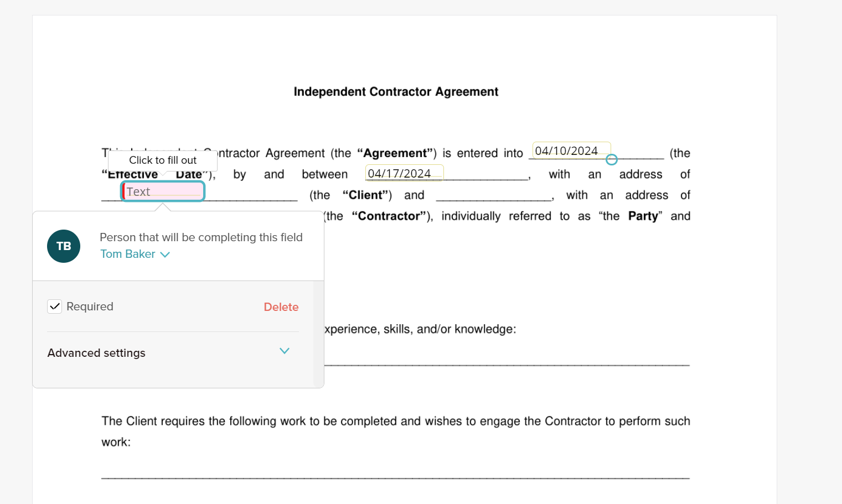Click the date field showing 04/17/2024
Screen dimensions: 842x504
coord(404,173)
